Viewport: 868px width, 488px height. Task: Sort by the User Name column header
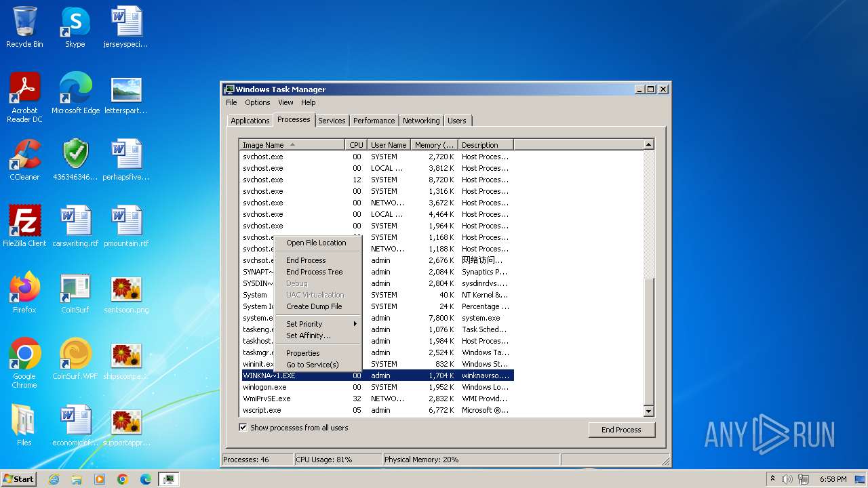click(389, 145)
